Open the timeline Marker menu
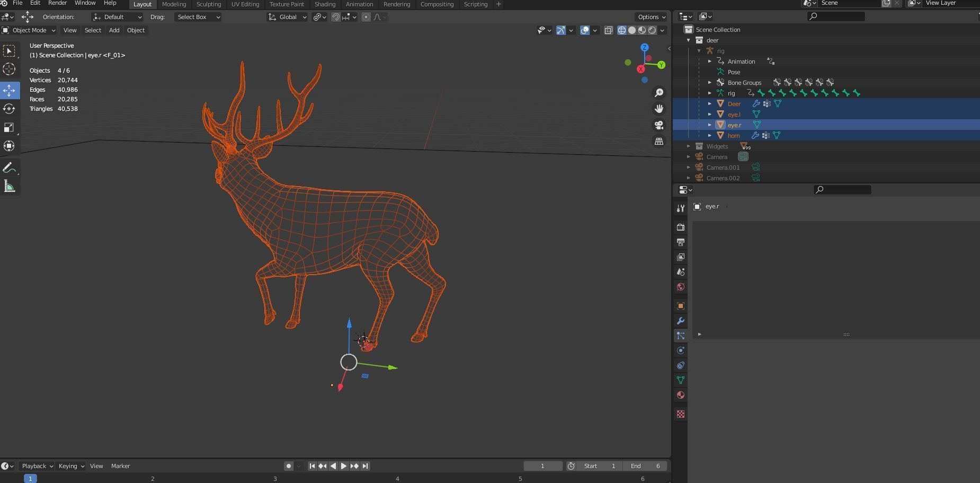This screenshot has width=980, height=483. [x=121, y=466]
